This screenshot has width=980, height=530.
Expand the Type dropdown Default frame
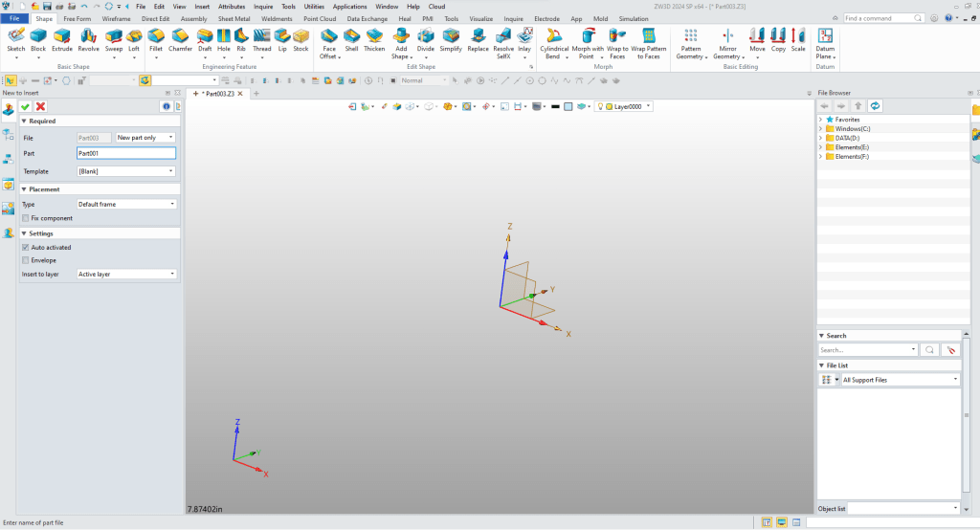[x=125, y=204]
